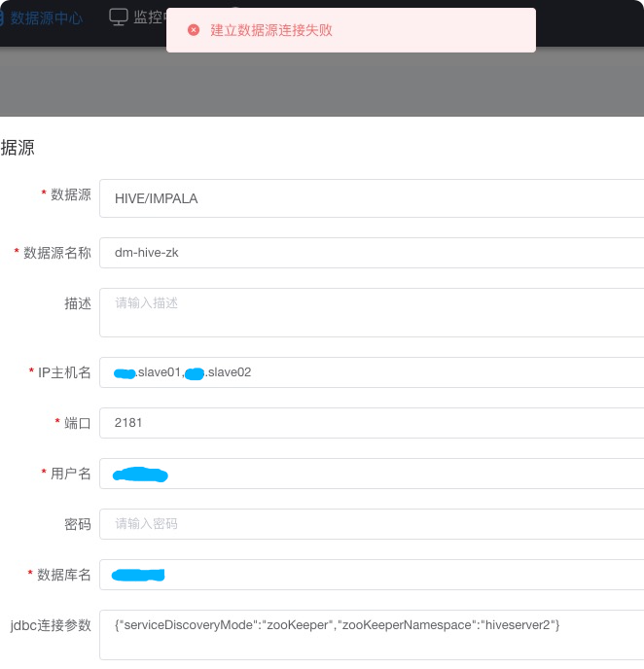Click the 数据源名称 label
Screen dimensions: 644x669
(57, 253)
